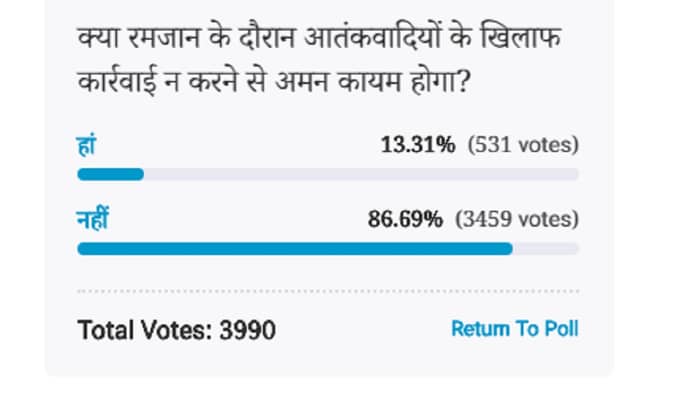Select the हां poll option label
Screen dimensions: 674x415
point(86,146)
